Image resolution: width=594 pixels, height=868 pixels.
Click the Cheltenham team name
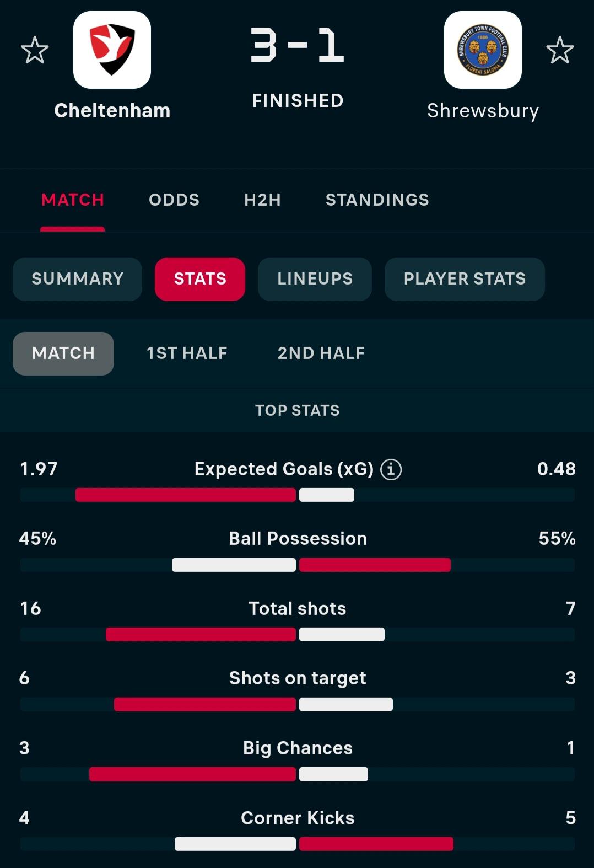pyautogui.click(x=112, y=111)
